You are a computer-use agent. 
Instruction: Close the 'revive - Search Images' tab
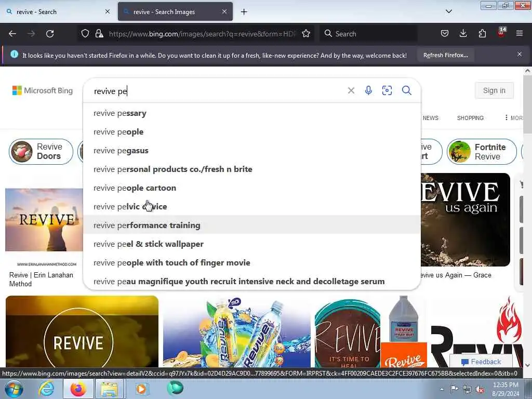pos(224,11)
